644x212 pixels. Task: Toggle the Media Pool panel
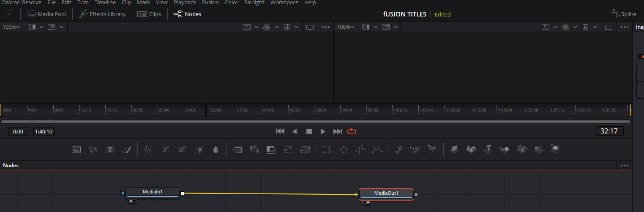tap(46, 14)
